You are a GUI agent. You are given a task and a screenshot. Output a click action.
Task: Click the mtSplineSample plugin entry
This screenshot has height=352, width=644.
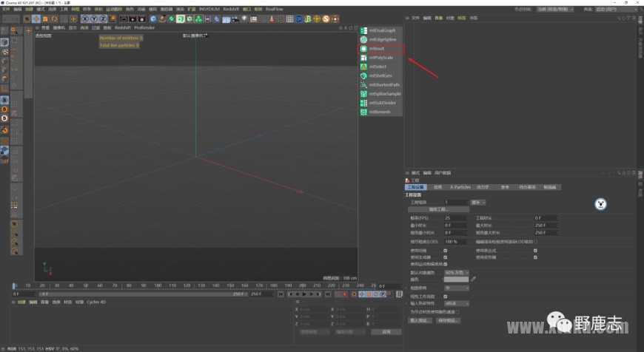380,93
